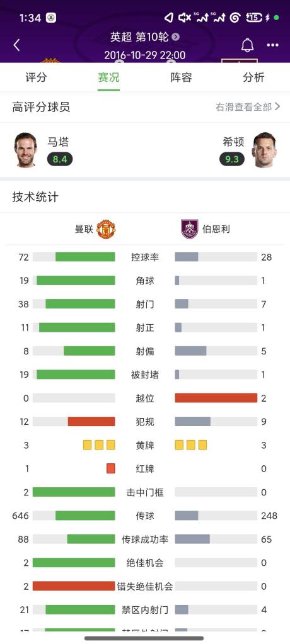Tap Manchester United's red card indicator
The width and height of the screenshot is (290, 644).
[x=111, y=468]
